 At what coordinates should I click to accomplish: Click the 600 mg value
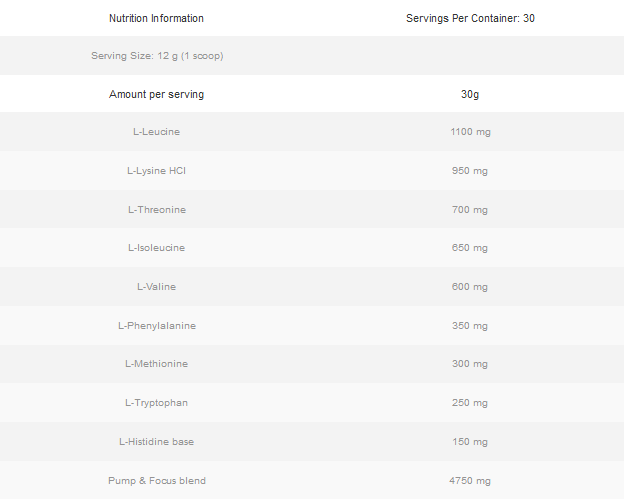(470, 287)
